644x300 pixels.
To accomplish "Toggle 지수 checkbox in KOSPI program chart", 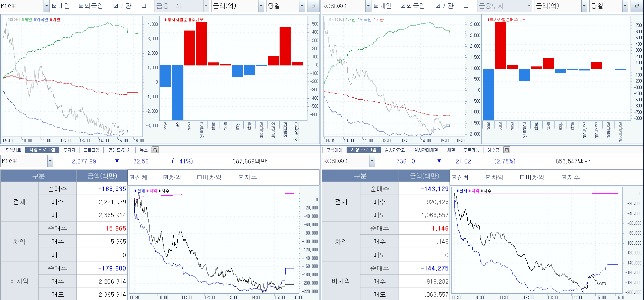I will coord(241,177).
